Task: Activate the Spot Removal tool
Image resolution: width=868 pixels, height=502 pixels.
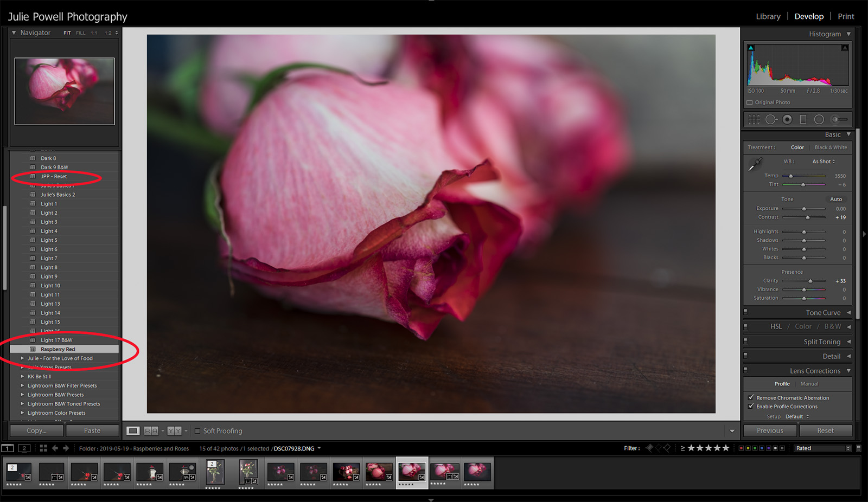Action: (x=771, y=119)
